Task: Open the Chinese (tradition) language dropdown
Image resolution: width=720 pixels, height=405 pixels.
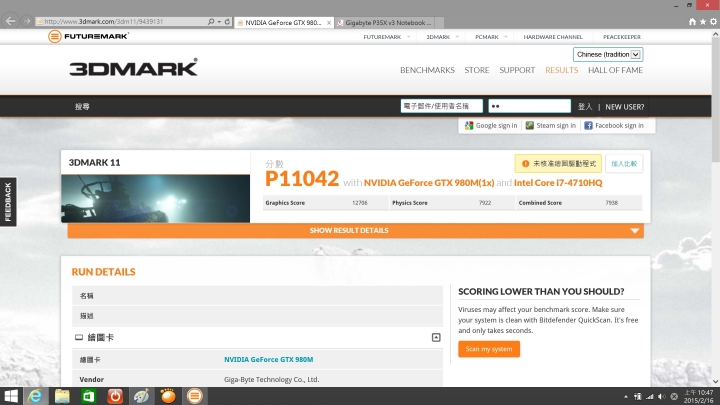Action: click(608, 54)
